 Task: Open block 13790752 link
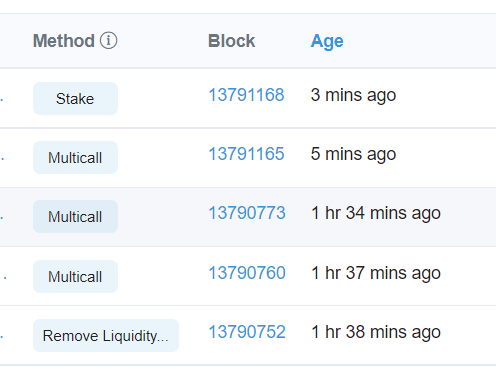247,332
